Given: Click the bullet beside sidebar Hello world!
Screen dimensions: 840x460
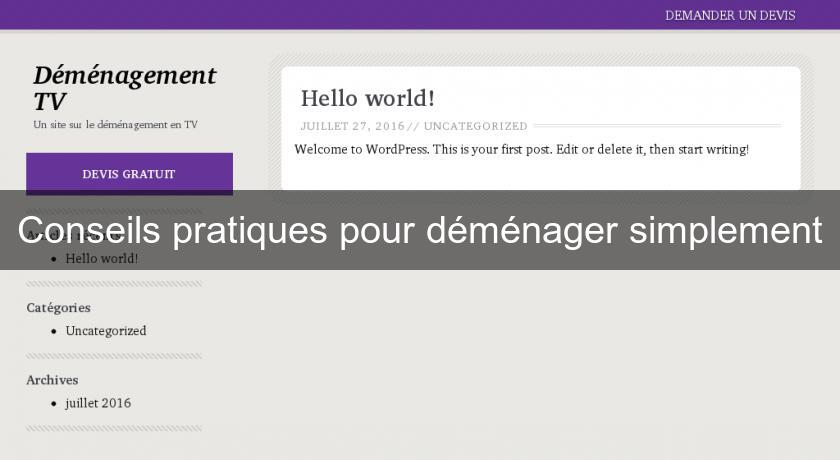Looking at the screenshot, I should [x=54, y=259].
